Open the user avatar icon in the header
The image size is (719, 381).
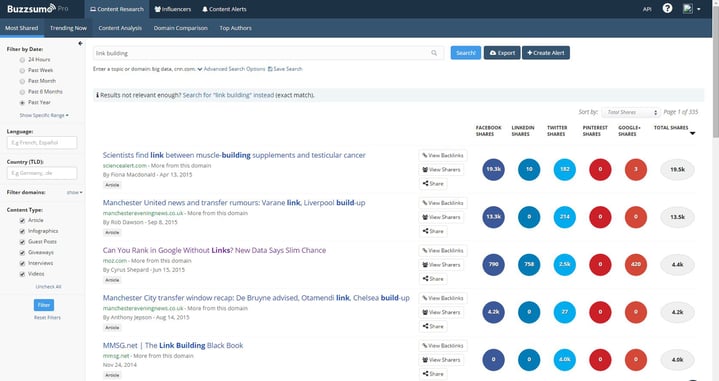coord(687,8)
